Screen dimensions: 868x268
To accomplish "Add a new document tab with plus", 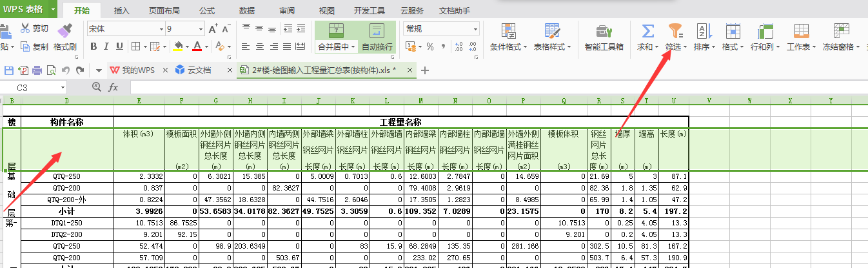I will [425, 70].
